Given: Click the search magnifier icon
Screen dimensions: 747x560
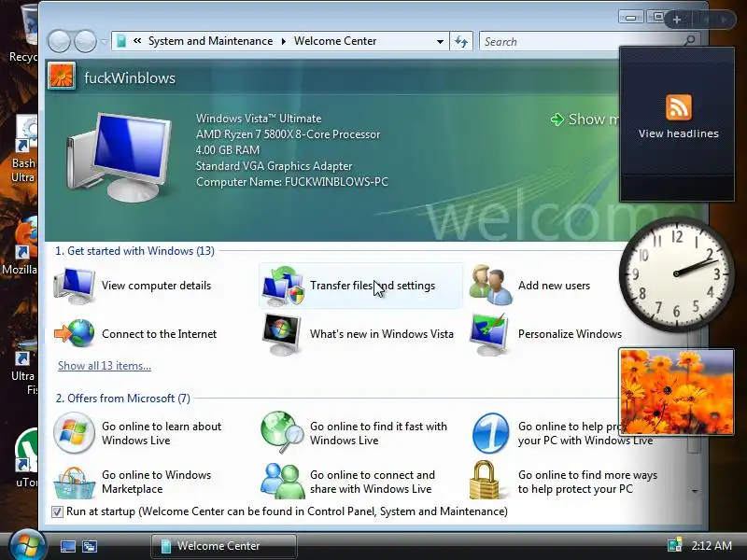Looking at the screenshot, I should [x=689, y=41].
